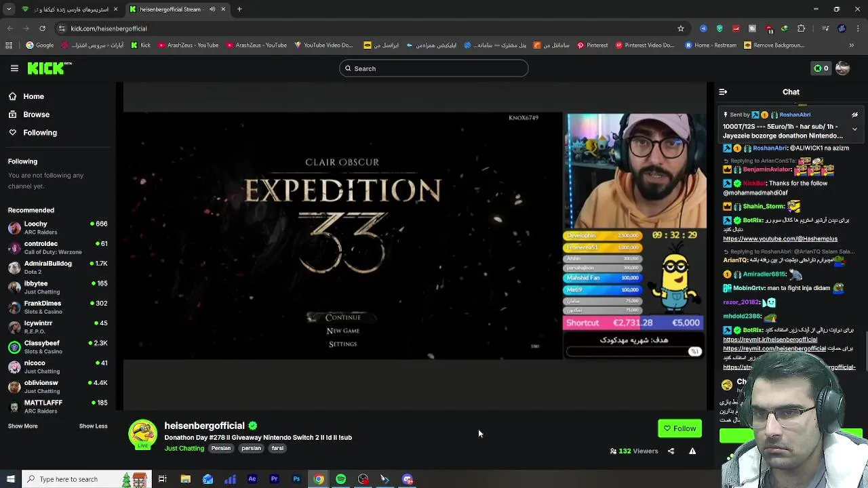Close the heisenbergofficial Stream tab
The width and height of the screenshot is (868, 488).
click(x=222, y=9)
